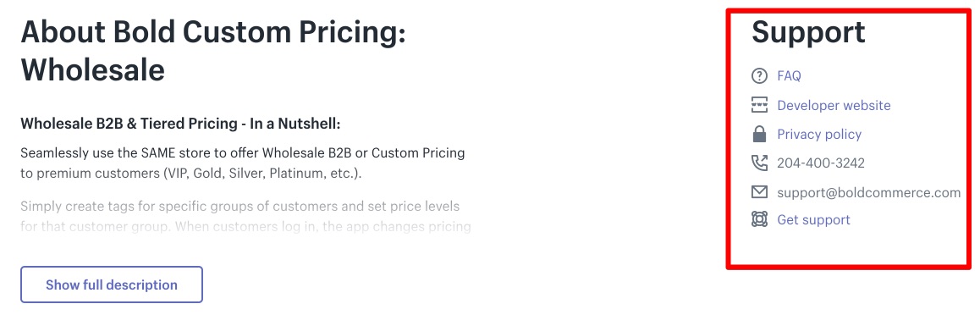Click the About Bold Custom Pricing heading
Screen dimensions: 980x326
pyautogui.click(x=213, y=51)
